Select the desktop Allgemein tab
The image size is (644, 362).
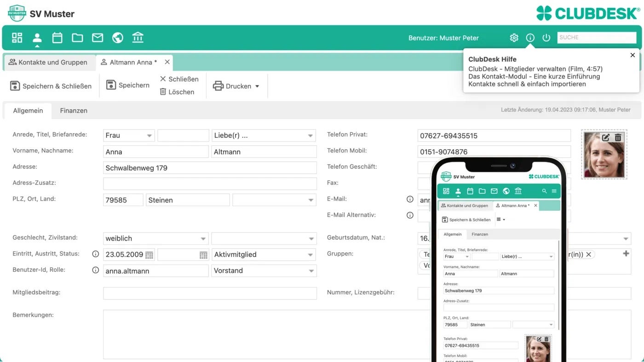pos(28,110)
